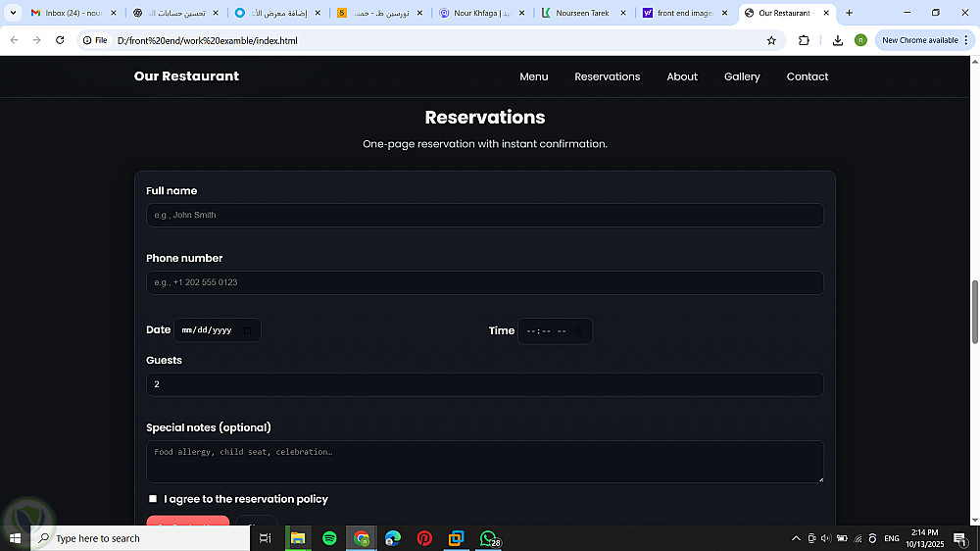
Task: Switch to the Nour Khfaga tab
Action: 482,13
